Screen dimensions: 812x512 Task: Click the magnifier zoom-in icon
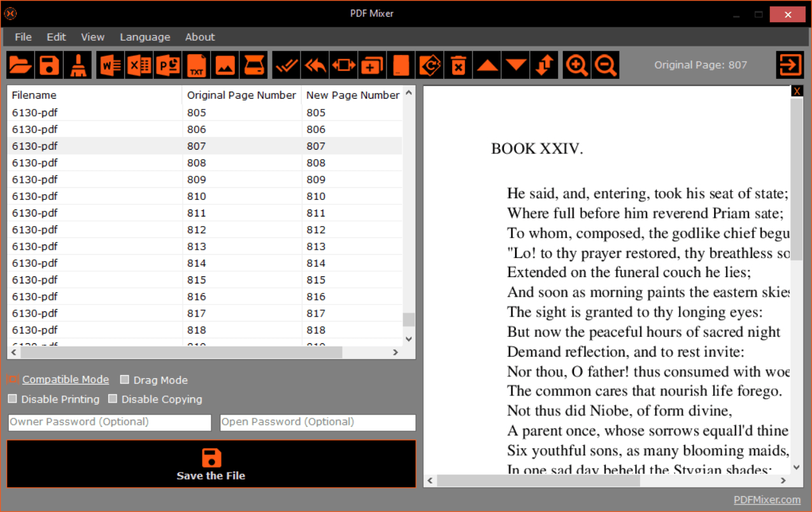(x=577, y=65)
